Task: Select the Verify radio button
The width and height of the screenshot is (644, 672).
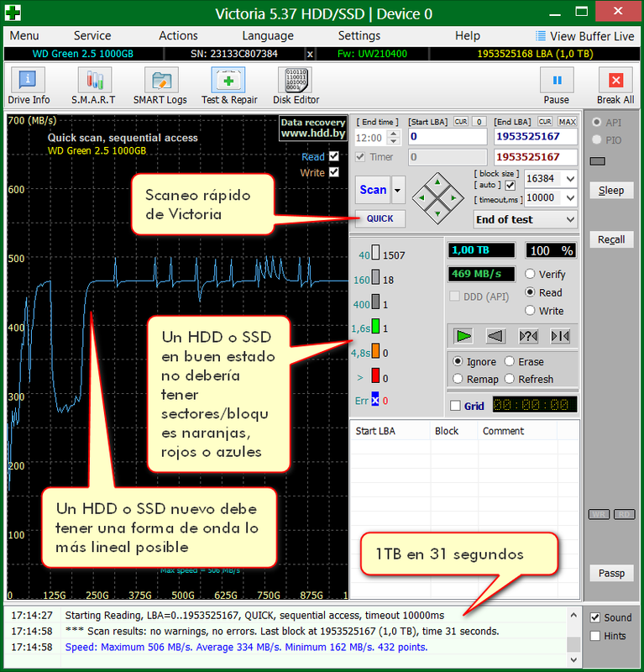Action: tap(530, 274)
